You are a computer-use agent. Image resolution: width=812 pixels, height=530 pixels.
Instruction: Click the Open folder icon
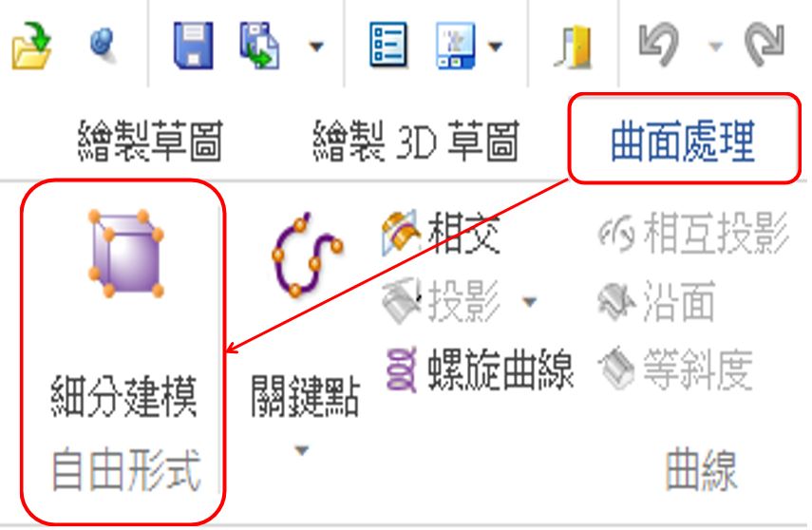coord(31,46)
